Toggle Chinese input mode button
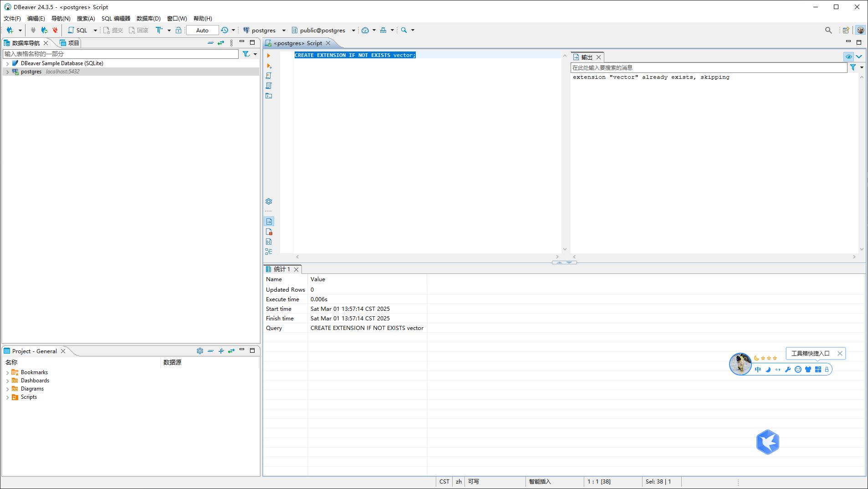The height and width of the screenshot is (489, 868). tap(758, 370)
